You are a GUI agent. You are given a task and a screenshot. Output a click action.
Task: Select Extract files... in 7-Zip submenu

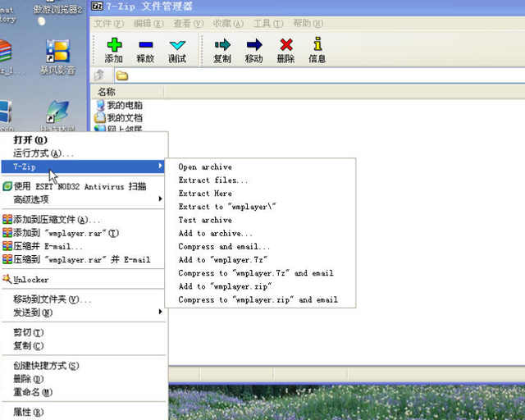tap(260, 180)
